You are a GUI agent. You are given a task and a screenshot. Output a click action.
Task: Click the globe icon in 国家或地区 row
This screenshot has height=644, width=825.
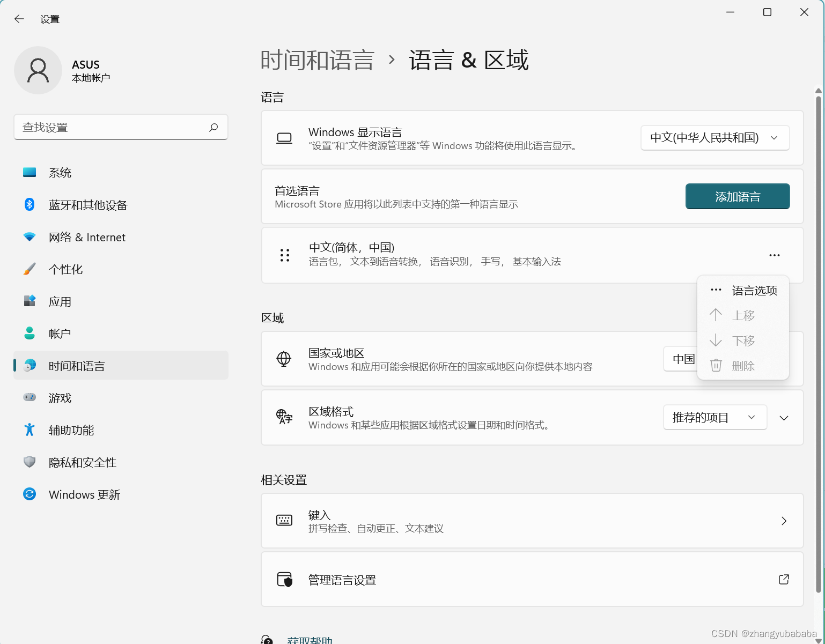[284, 359]
